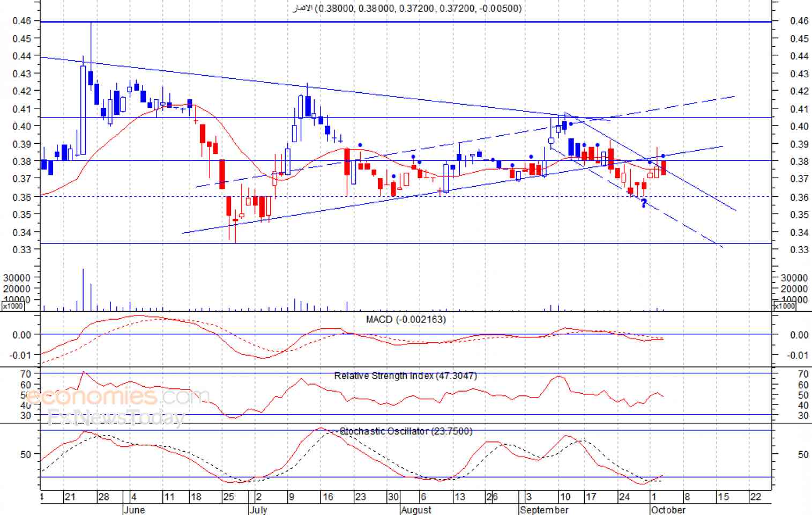Click the Stochastic Oscillator (23.7500) label
Viewport: 812px width, 515px height.
click(x=406, y=431)
